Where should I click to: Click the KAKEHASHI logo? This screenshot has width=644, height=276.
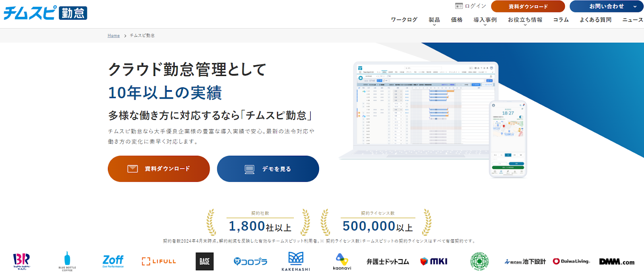coord(296,262)
